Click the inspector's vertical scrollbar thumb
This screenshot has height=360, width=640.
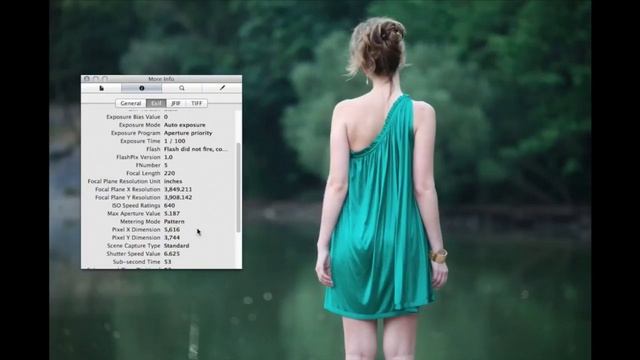tap(238, 188)
